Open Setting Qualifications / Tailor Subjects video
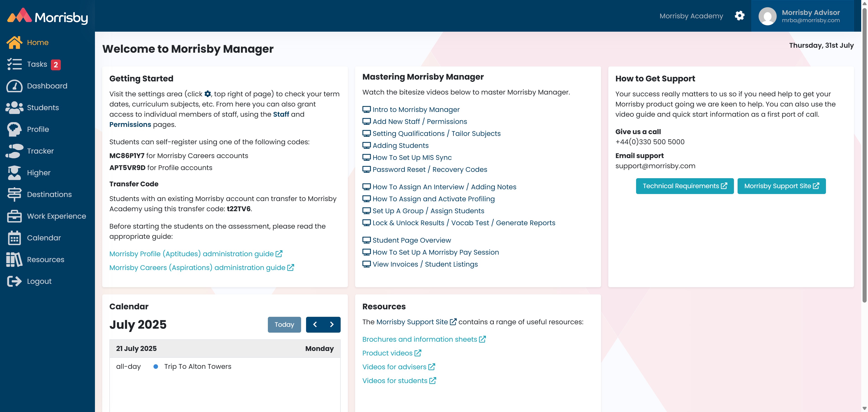868x412 pixels. (436, 133)
